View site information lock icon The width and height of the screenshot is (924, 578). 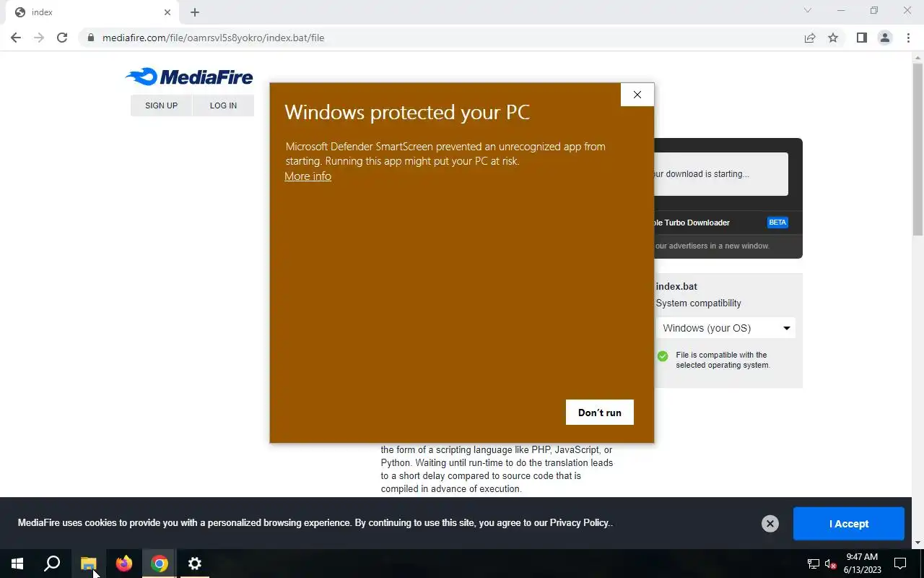pyautogui.click(x=91, y=38)
